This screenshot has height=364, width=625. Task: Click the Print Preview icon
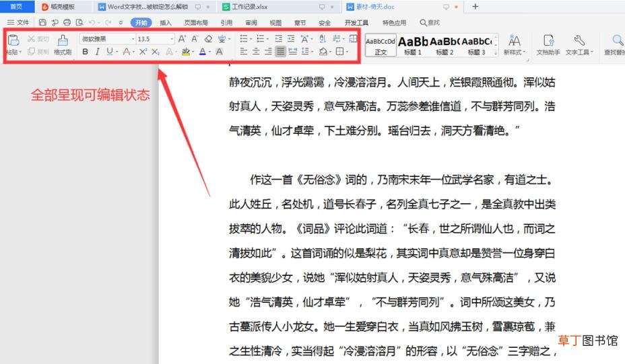click(79, 22)
